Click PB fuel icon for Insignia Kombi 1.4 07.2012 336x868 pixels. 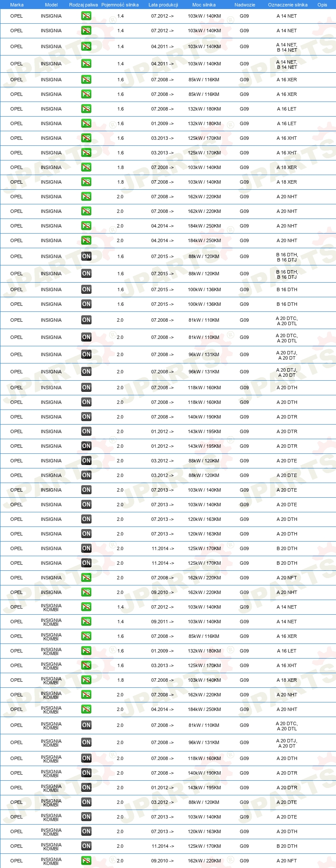(x=86, y=607)
